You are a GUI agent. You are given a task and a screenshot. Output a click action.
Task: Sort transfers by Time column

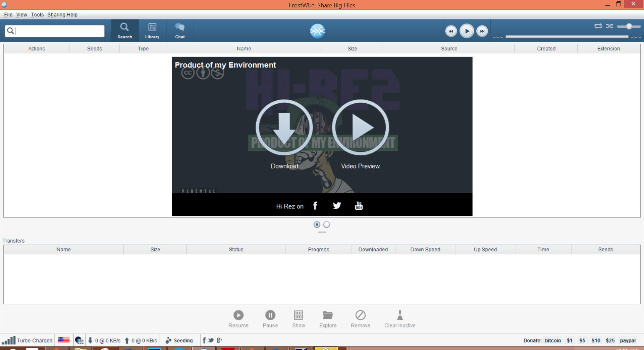[543, 250]
